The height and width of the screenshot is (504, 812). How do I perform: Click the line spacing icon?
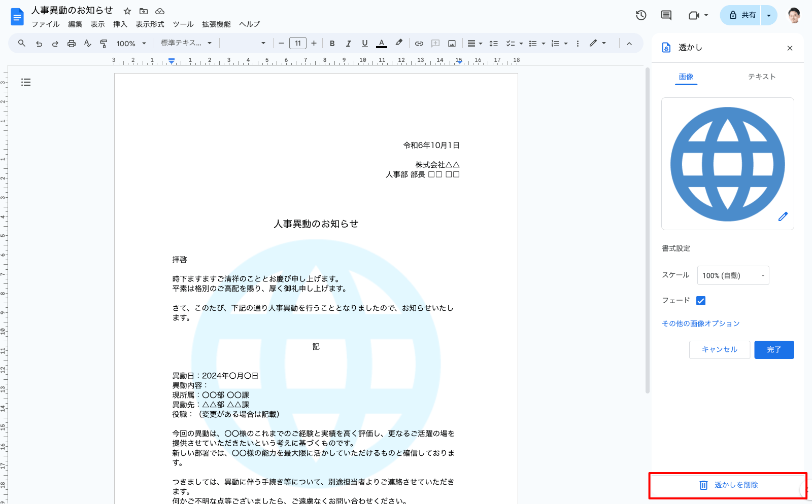(x=493, y=44)
